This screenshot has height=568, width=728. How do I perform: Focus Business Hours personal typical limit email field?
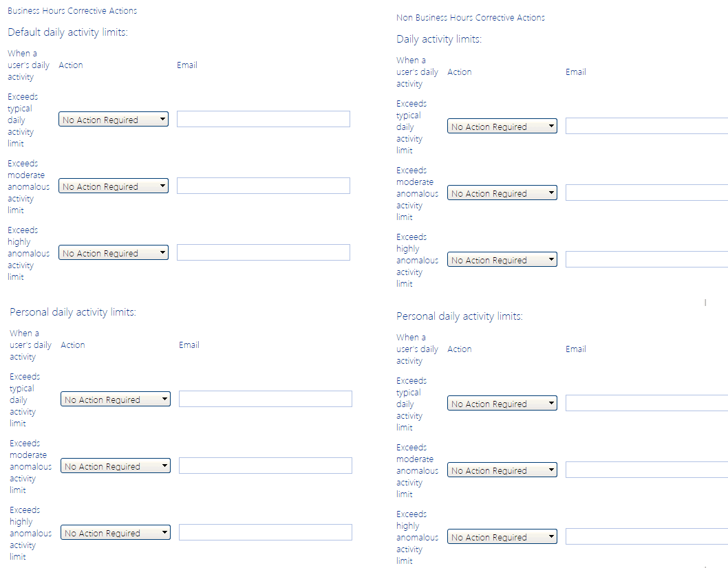[266, 399]
